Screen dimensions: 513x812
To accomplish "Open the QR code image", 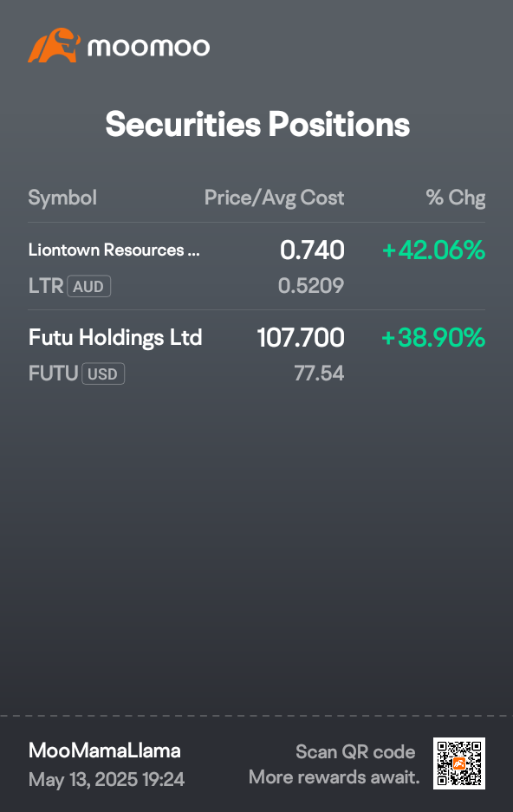I will (459, 763).
